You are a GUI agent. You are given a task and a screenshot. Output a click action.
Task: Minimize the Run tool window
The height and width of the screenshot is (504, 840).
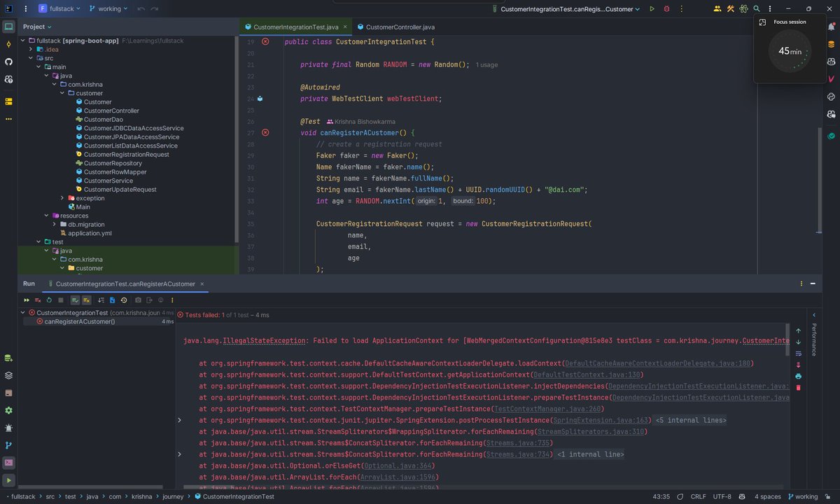pos(813,283)
